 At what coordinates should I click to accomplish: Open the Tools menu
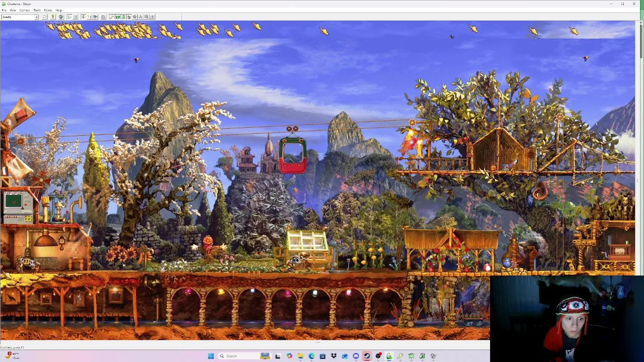[37, 10]
